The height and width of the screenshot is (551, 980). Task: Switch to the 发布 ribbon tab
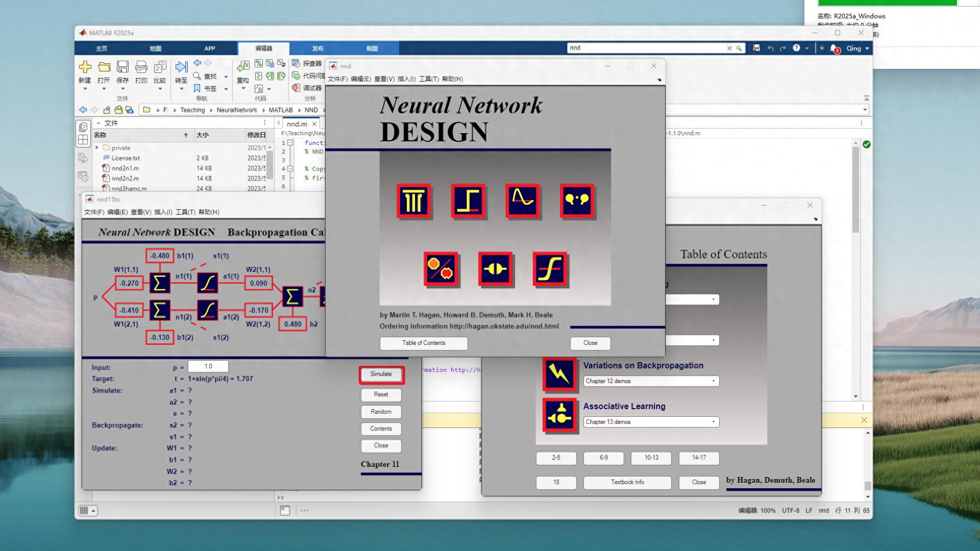[317, 48]
